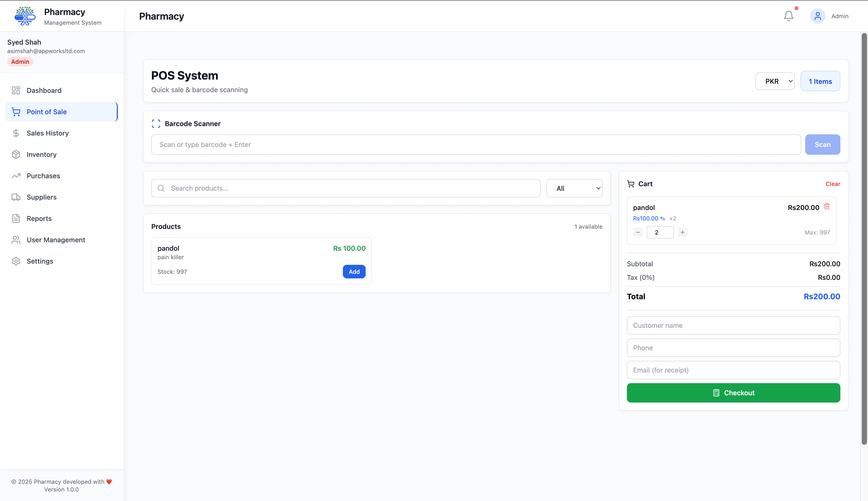Image resolution: width=868 pixels, height=501 pixels.
Task: Open notifications bell icon
Action: pyautogui.click(x=789, y=16)
